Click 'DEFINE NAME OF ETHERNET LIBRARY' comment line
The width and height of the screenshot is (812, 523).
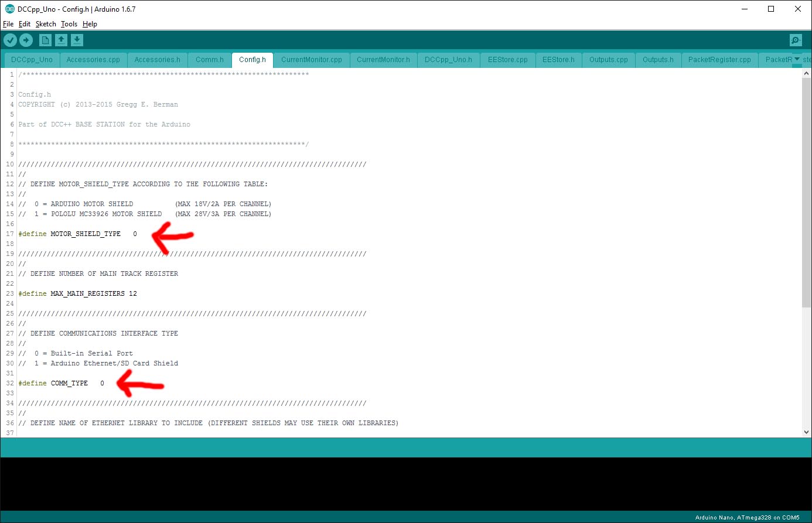click(x=208, y=423)
